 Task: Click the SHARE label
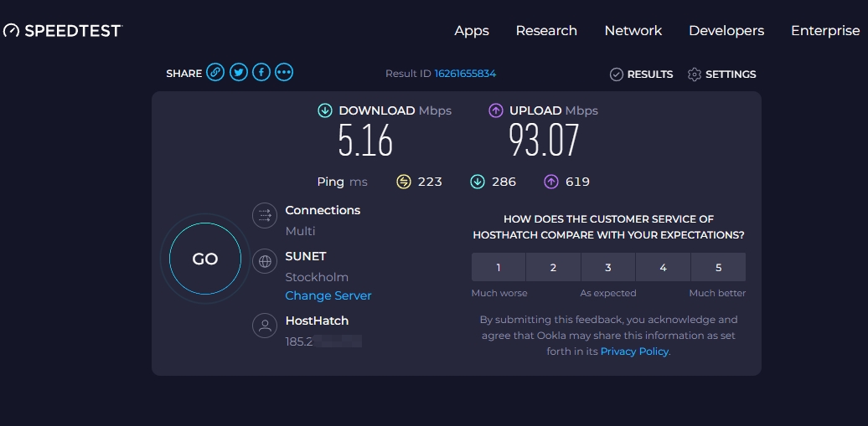click(183, 74)
